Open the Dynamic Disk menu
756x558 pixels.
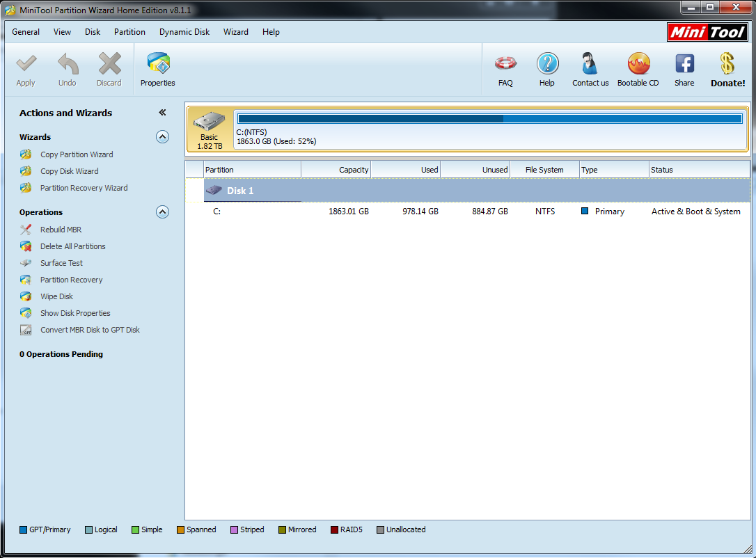pyautogui.click(x=184, y=32)
